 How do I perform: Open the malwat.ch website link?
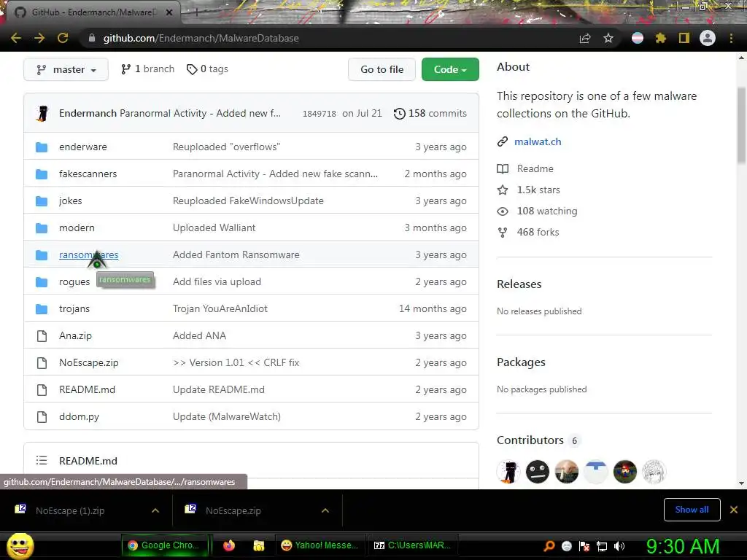(x=538, y=141)
